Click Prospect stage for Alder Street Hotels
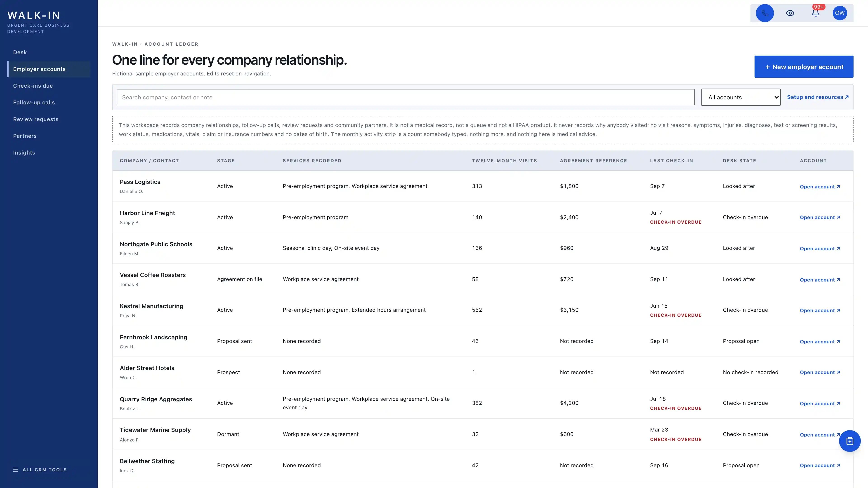Image resolution: width=868 pixels, height=488 pixels. coord(228,372)
